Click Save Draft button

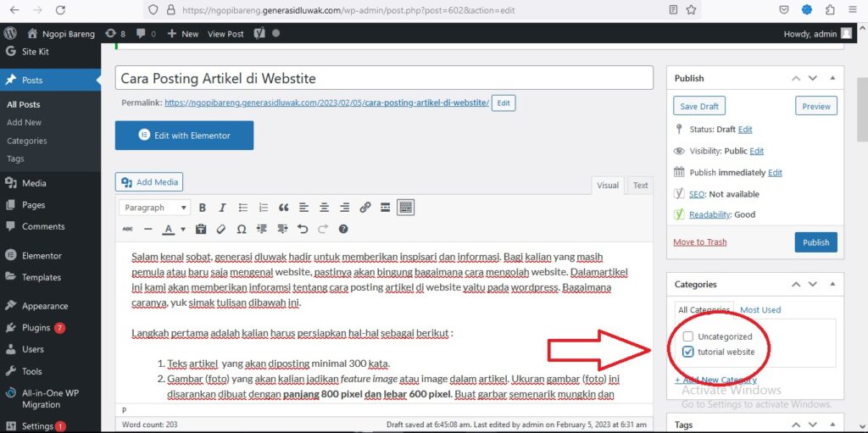(x=699, y=106)
